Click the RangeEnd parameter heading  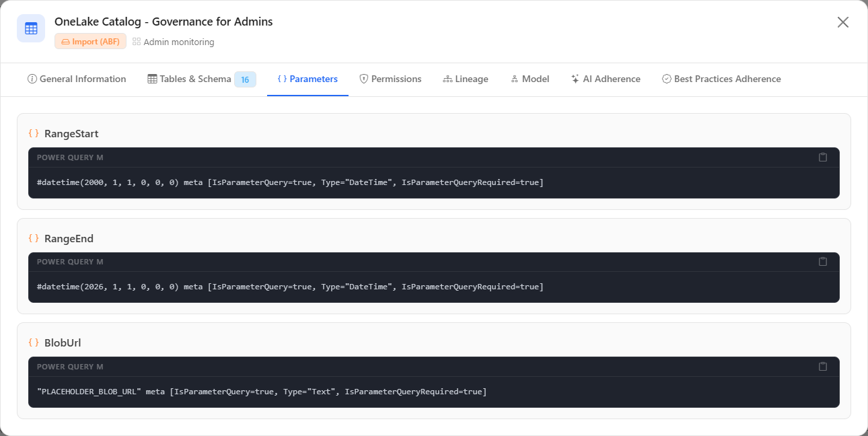(x=69, y=238)
